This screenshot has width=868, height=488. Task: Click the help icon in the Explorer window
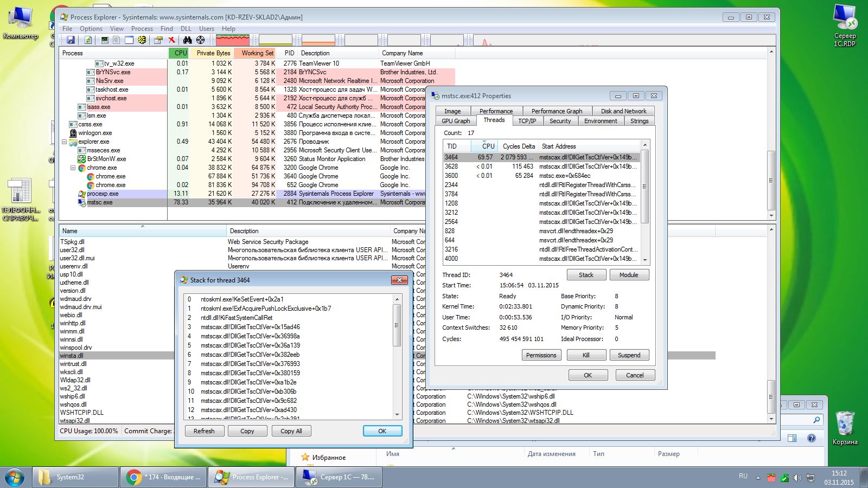812,438
